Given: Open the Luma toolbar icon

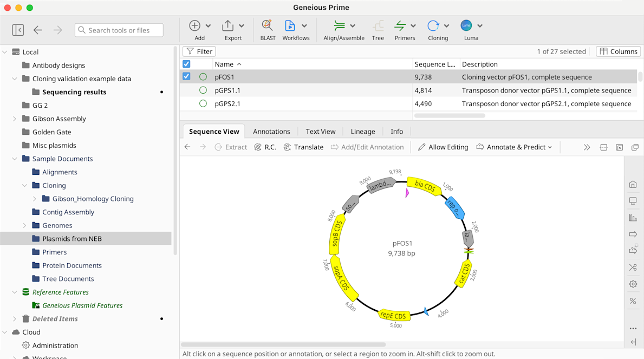Looking at the screenshot, I should tap(466, 25).
